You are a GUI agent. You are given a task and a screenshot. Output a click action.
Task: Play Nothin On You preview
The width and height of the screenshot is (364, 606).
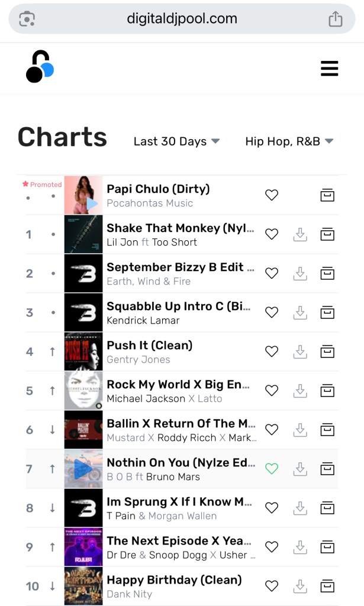coord(83,469)
